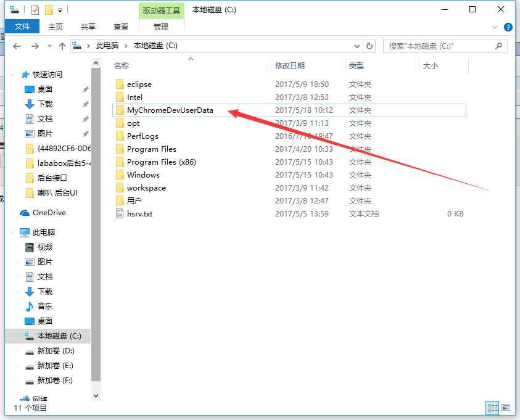Refresh the current folder view
The width and height of the screenshot is (520, 420).
[369, 46]
